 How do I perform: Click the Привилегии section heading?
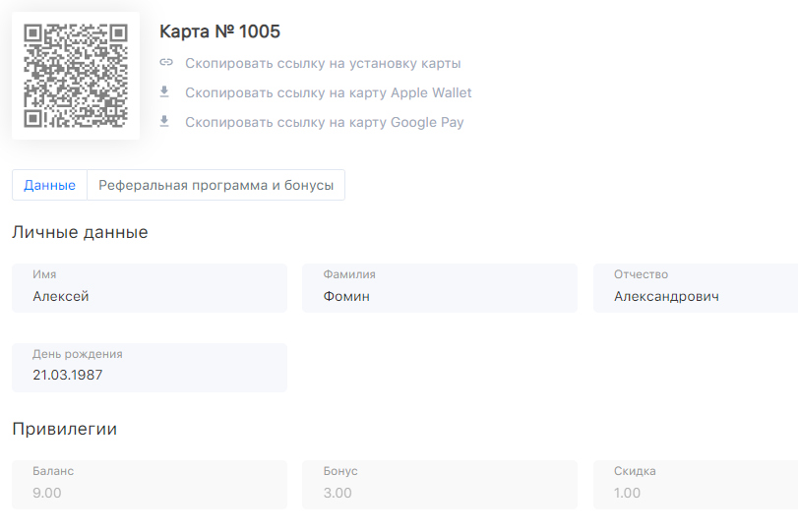[x=65, y=429]
